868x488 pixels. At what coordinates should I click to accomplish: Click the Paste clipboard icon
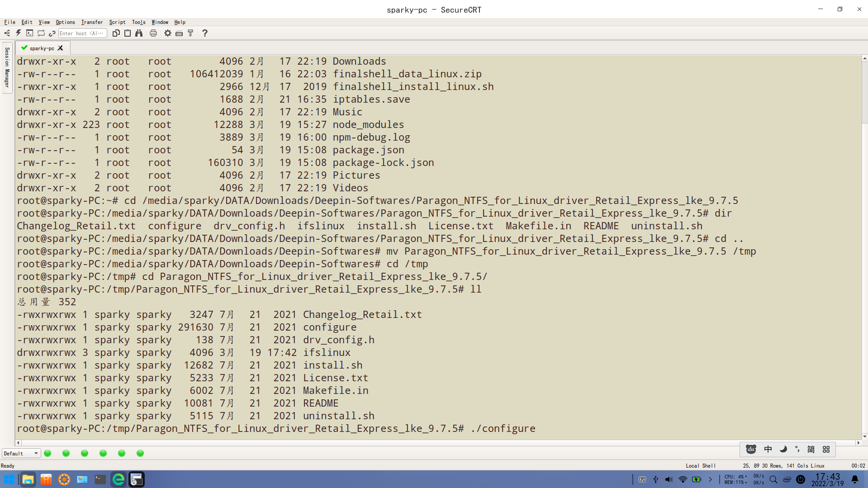[128, 33]
